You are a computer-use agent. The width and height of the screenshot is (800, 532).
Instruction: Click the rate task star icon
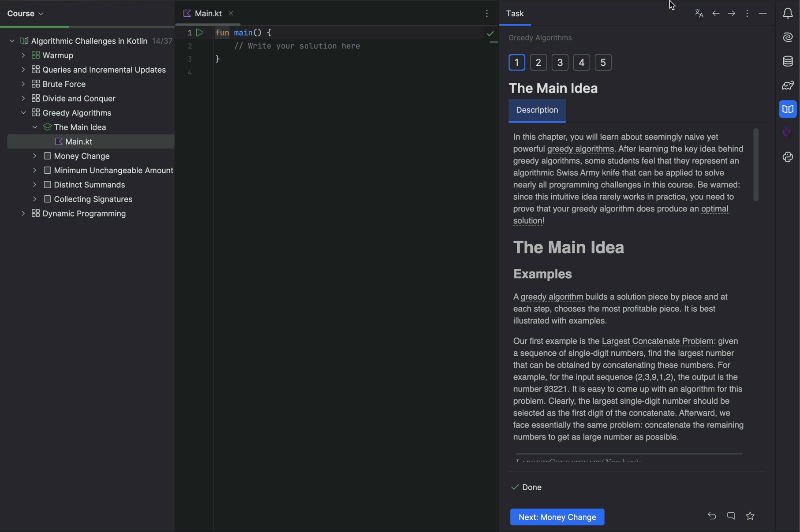[750, 516]
